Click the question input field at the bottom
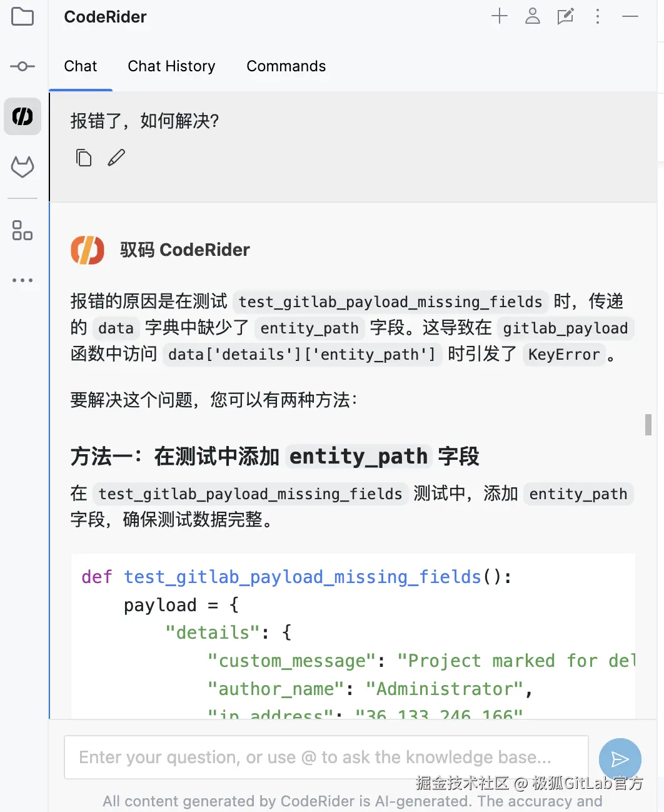 point(325,757)
